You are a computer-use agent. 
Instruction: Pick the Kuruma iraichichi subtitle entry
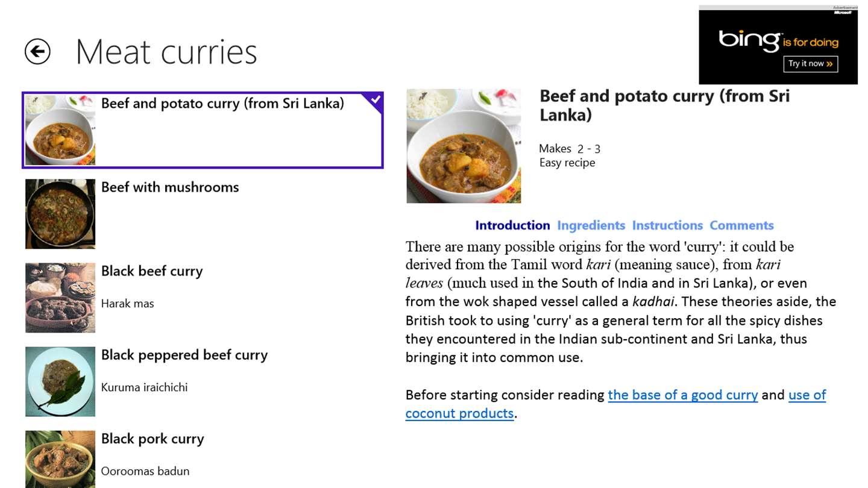point(144,387)
